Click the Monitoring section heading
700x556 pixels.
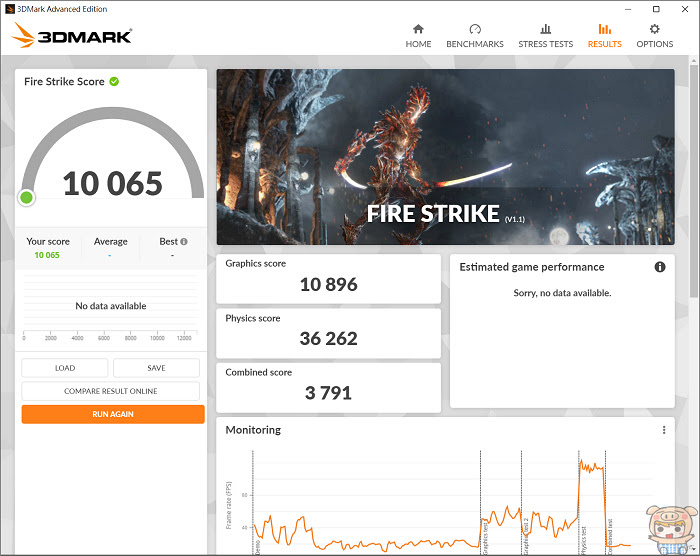(253, 430)
